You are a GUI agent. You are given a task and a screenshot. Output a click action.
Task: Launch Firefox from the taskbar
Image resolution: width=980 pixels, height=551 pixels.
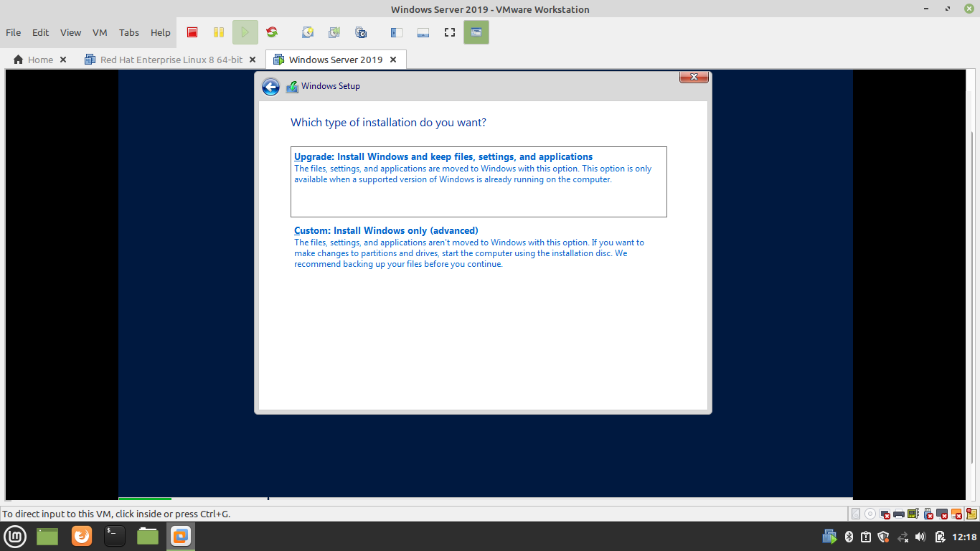(82, 536)
